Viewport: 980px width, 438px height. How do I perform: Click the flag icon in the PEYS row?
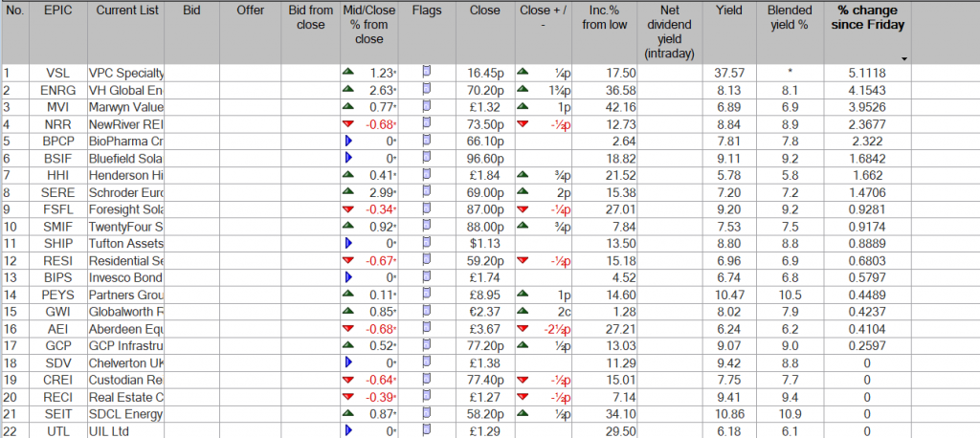click(427, 293)
